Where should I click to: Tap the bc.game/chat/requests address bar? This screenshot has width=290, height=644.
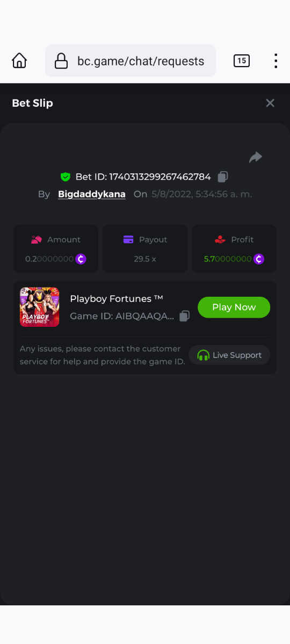click(130, 61)
